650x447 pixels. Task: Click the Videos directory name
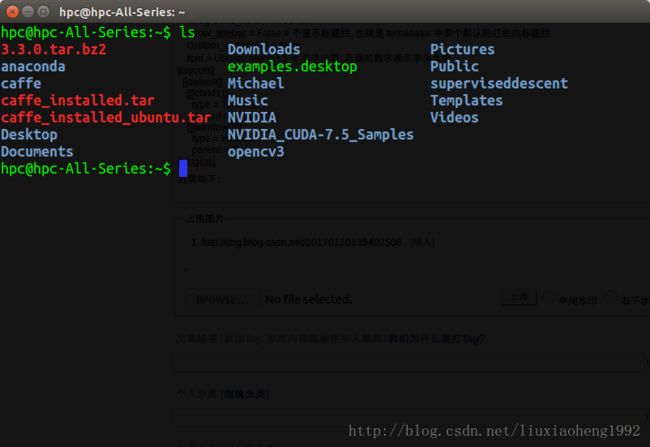tap(454, 117)
